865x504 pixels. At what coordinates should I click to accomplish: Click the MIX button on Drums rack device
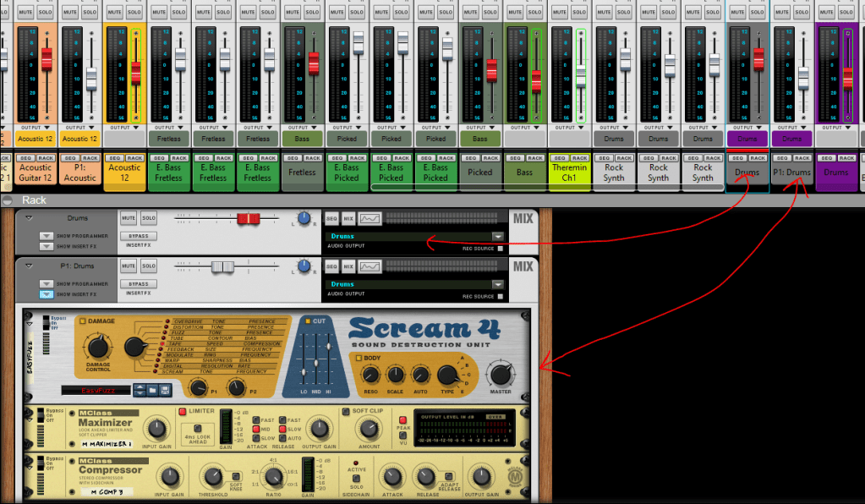(348, 218)
